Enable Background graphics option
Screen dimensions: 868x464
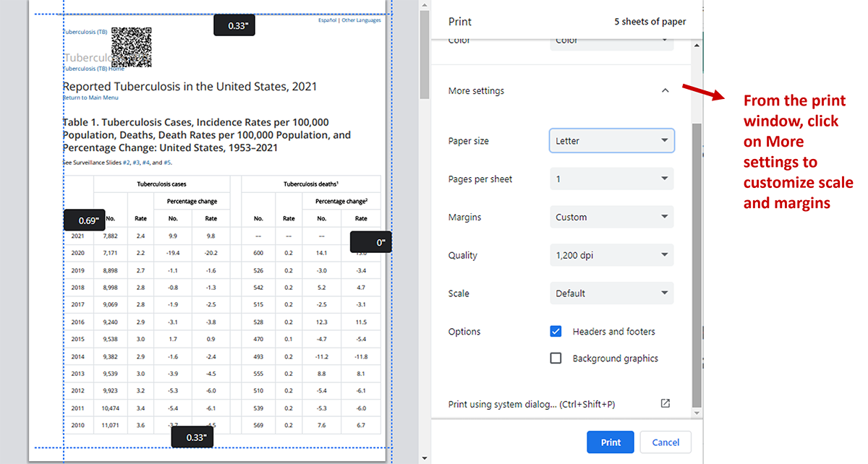click(556, 358)
